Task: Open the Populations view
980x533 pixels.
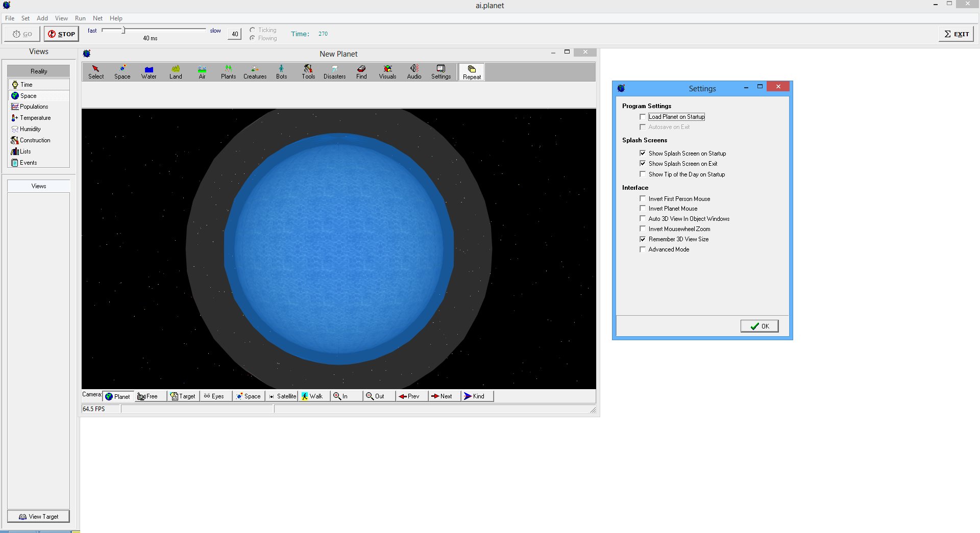Action: pyautogui.click(x=39, y=107)
